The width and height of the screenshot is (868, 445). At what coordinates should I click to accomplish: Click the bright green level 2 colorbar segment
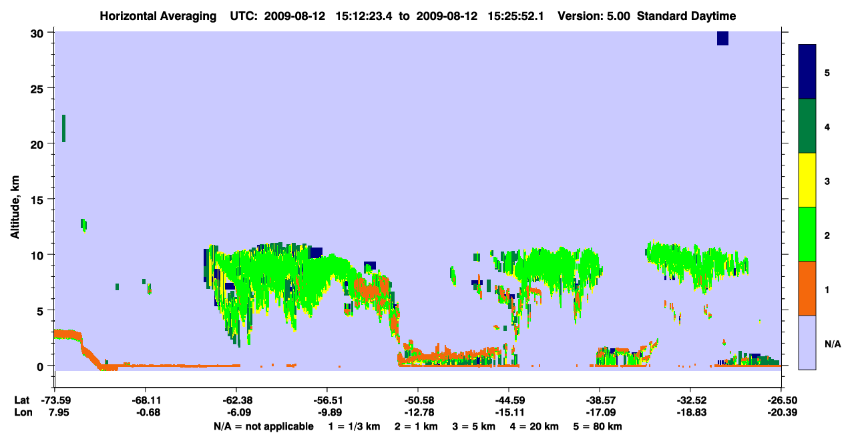coord(807,234)
